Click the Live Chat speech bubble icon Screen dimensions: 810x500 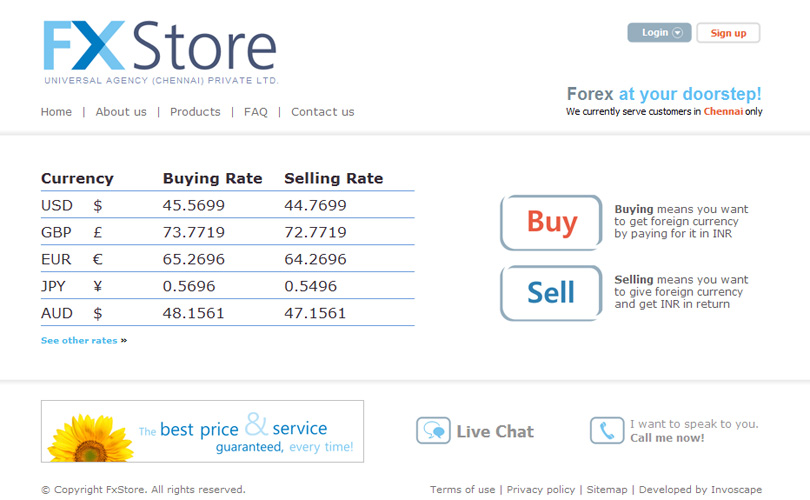point(433,431)
